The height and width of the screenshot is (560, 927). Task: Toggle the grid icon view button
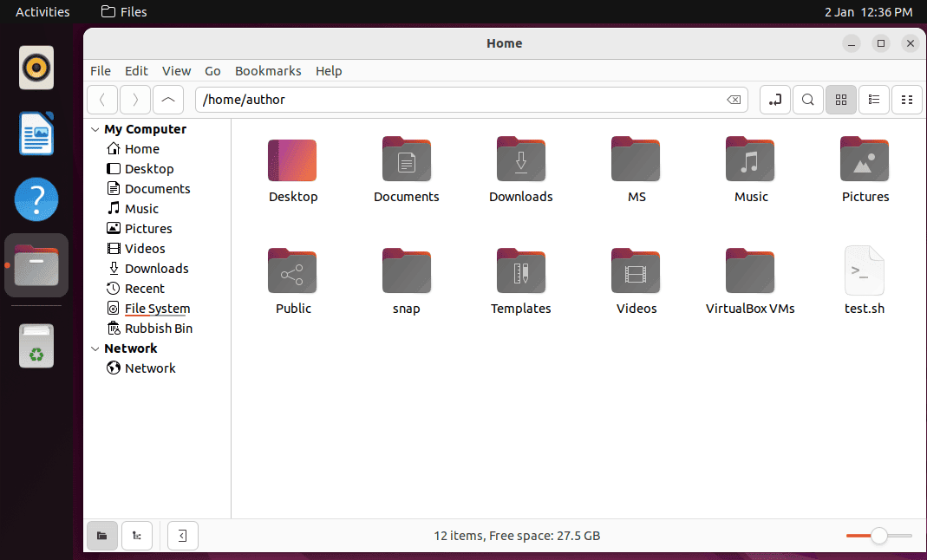click(840, 99)
